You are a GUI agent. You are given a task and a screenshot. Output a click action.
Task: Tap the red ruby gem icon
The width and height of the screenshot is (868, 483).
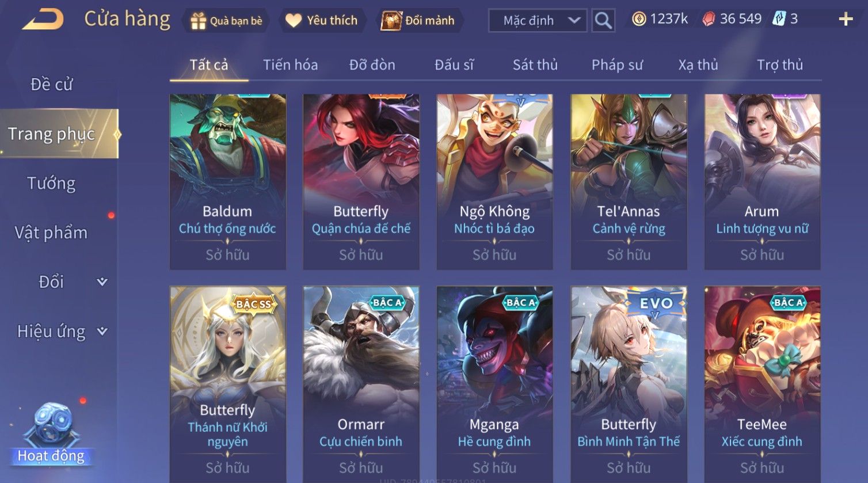point(709,19)
